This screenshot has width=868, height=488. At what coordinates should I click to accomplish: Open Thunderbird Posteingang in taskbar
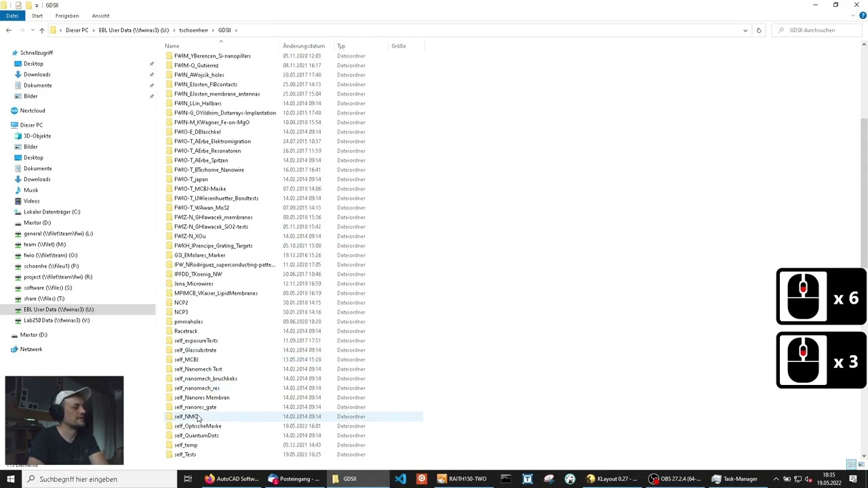pos(294,479)
